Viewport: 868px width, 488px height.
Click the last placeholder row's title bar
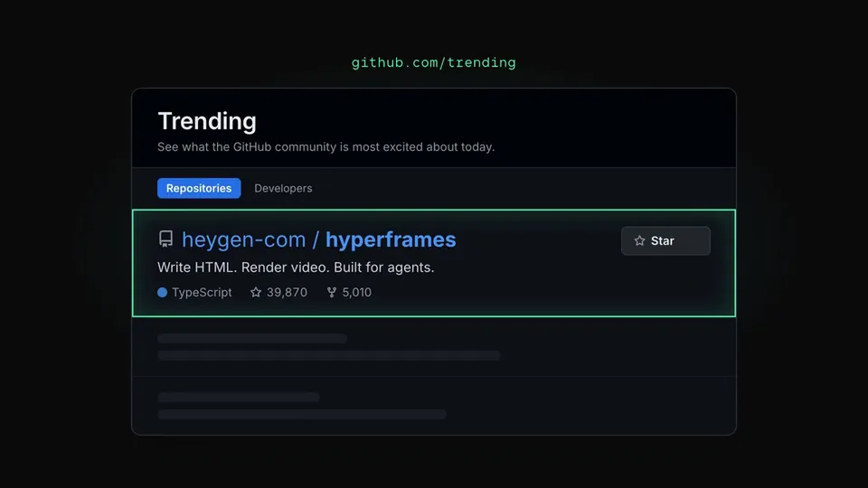pos(239,398)
